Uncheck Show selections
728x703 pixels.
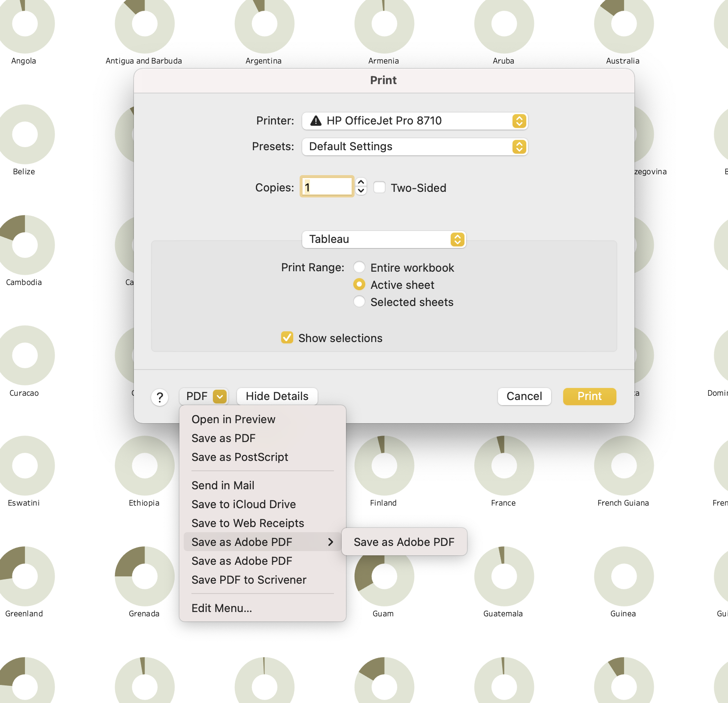tap(287, 338)
